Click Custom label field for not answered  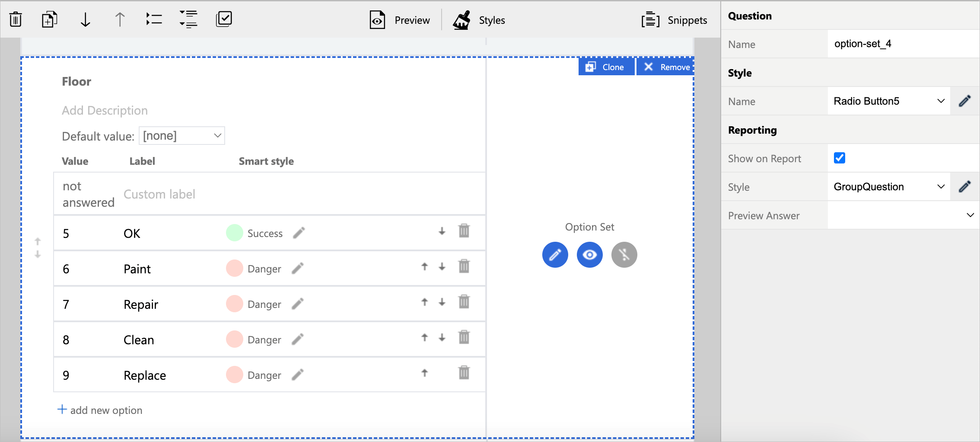pyautogui.click(x=159, y=194)
